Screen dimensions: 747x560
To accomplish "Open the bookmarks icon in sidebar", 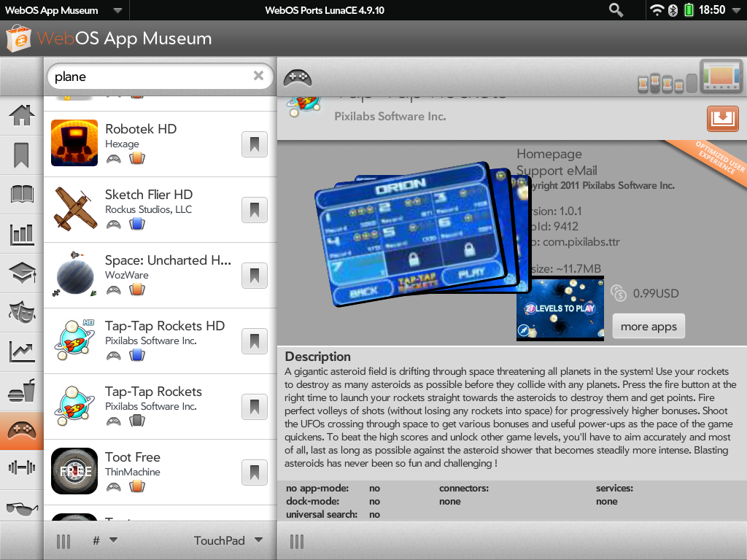I will pos(21,155).
